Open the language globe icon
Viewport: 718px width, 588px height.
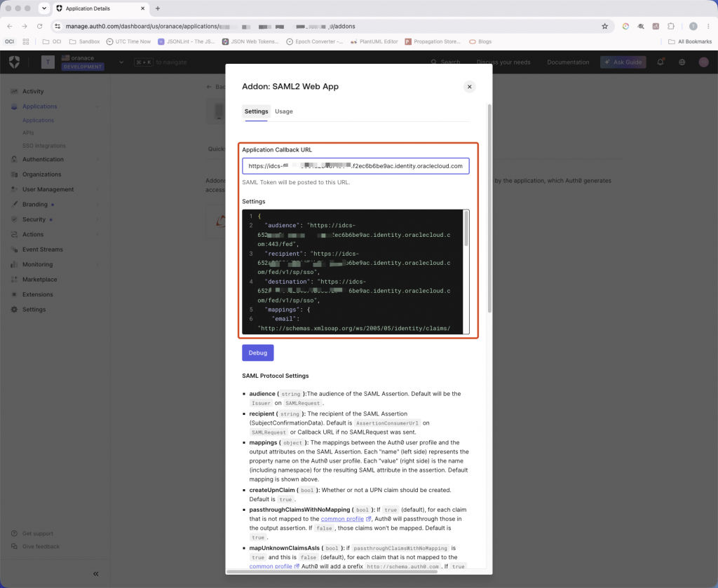[682, 62]
